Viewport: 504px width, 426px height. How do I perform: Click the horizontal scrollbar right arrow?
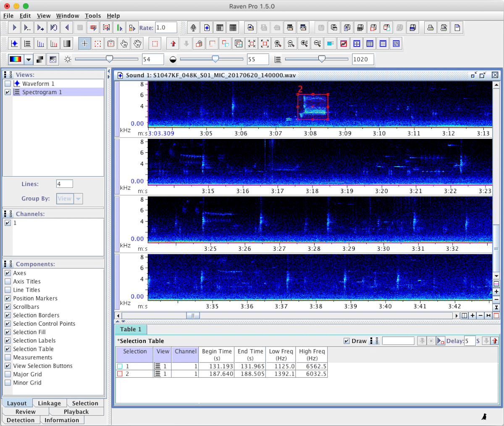(456, 316)
